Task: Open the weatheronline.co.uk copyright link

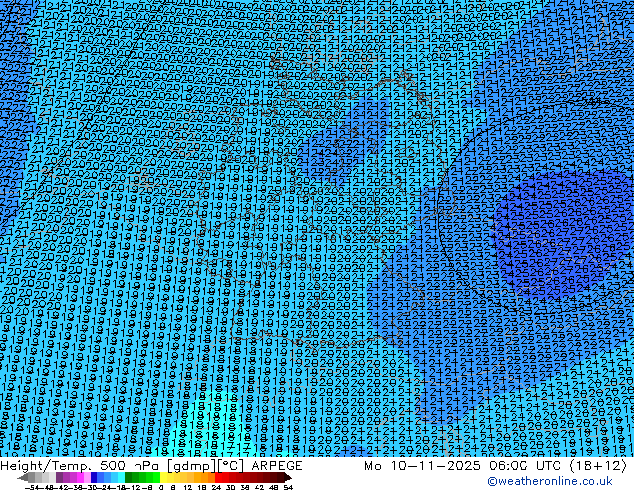Action: pyautogui.click(x=550, y=481)
